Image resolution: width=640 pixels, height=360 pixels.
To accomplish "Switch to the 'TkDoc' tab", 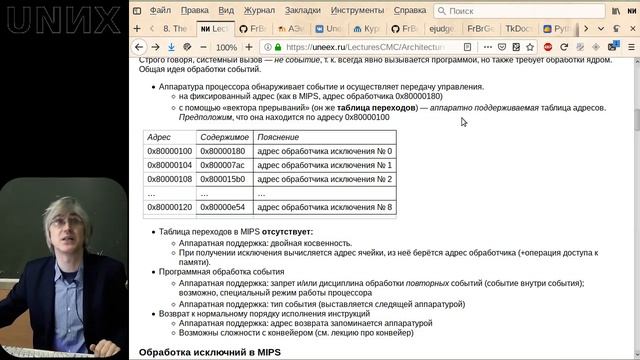I will coord(518,29).
